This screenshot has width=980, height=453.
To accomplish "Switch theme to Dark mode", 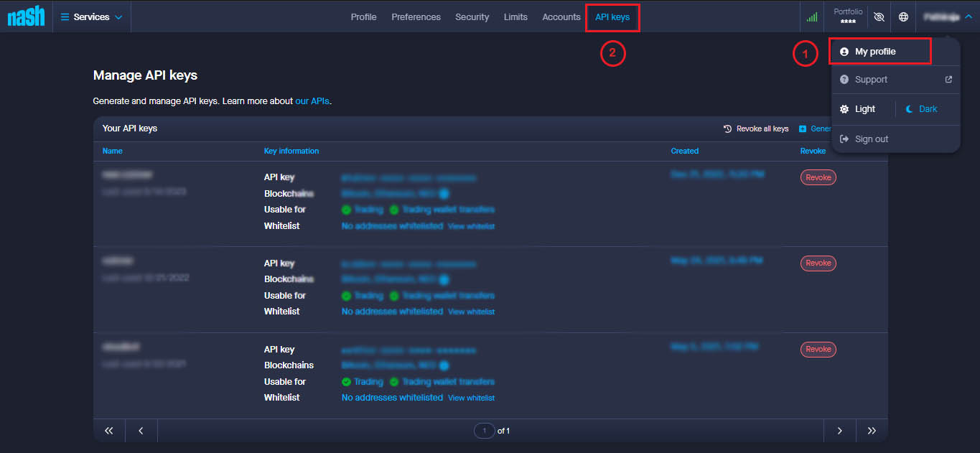I will (x=921, y=109).
